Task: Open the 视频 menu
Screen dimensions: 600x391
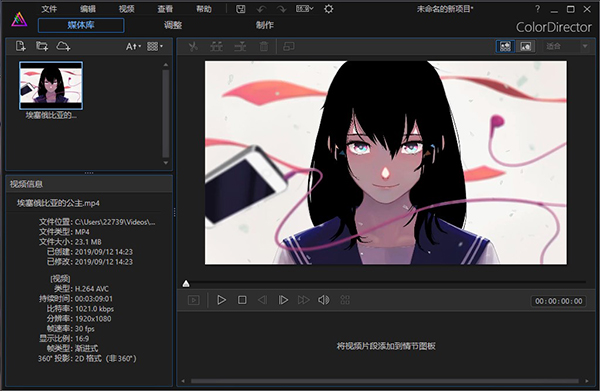Action: coord(126,9)
